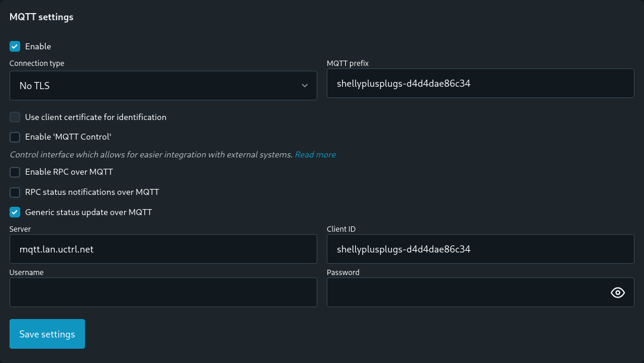Click the empty Username input field

163,292
